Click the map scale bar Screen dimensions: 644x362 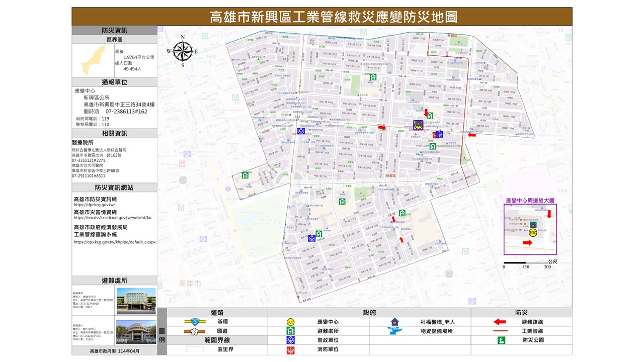point(525,262)
